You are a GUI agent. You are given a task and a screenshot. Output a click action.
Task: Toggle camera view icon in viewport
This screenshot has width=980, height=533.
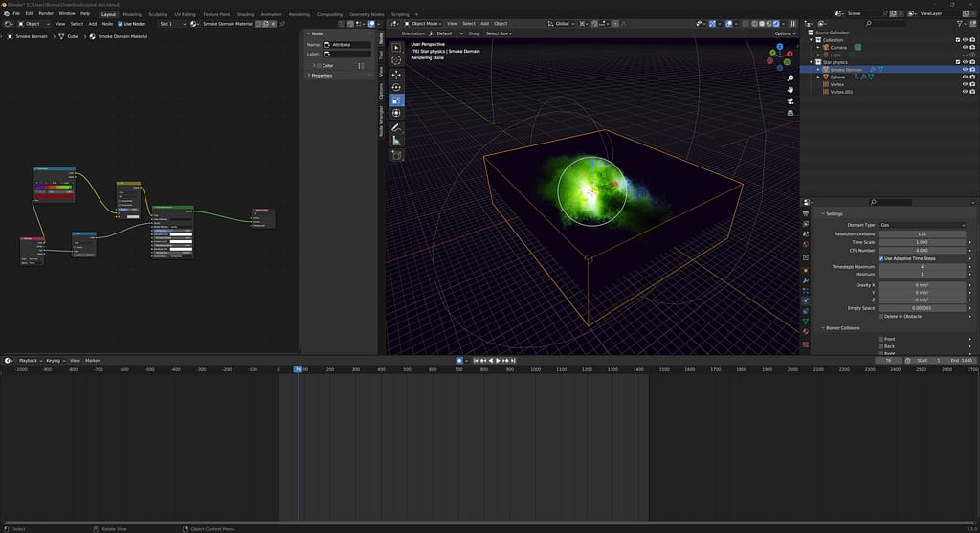791,100
